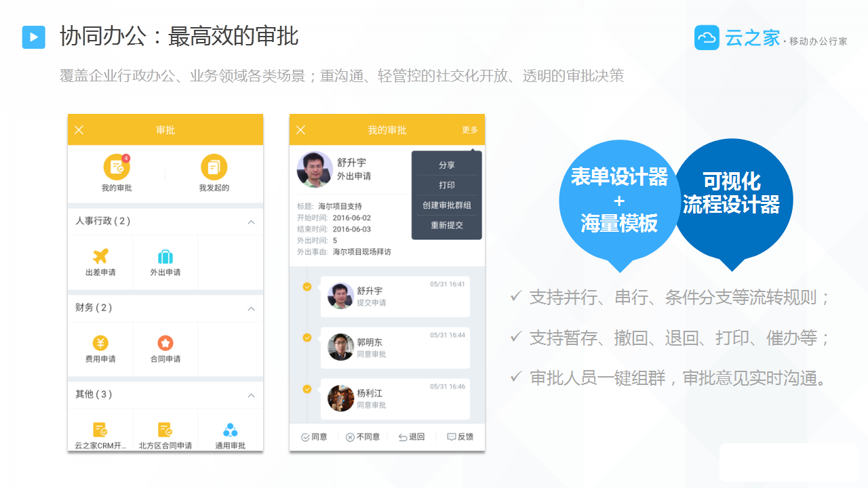
Task: Click the start date 2016-06-02
Action: (x=352, y=218)
